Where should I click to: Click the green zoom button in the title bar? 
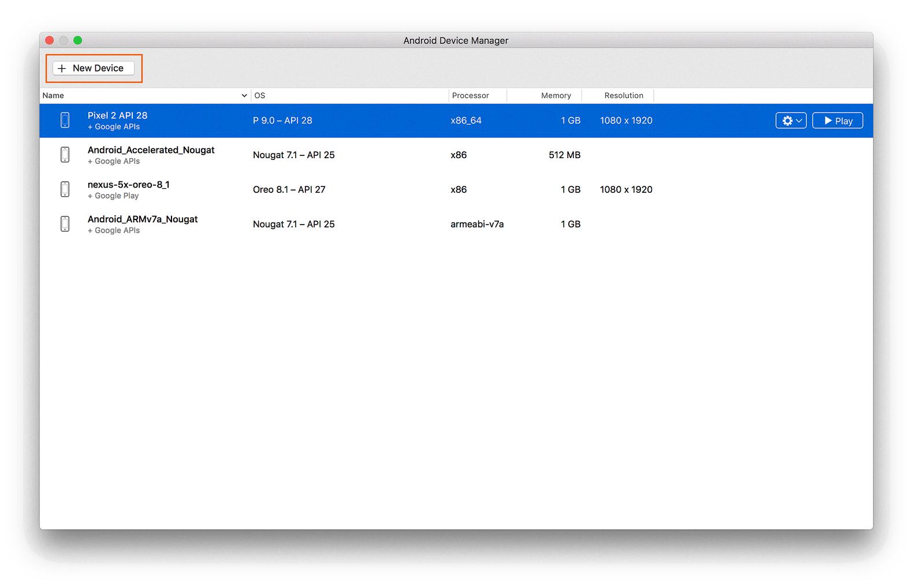[x=77, y=40]
